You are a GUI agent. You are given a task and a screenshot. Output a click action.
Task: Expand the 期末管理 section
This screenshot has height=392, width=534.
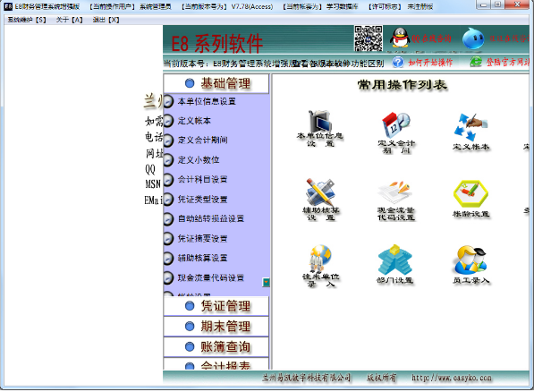point(216,327)
